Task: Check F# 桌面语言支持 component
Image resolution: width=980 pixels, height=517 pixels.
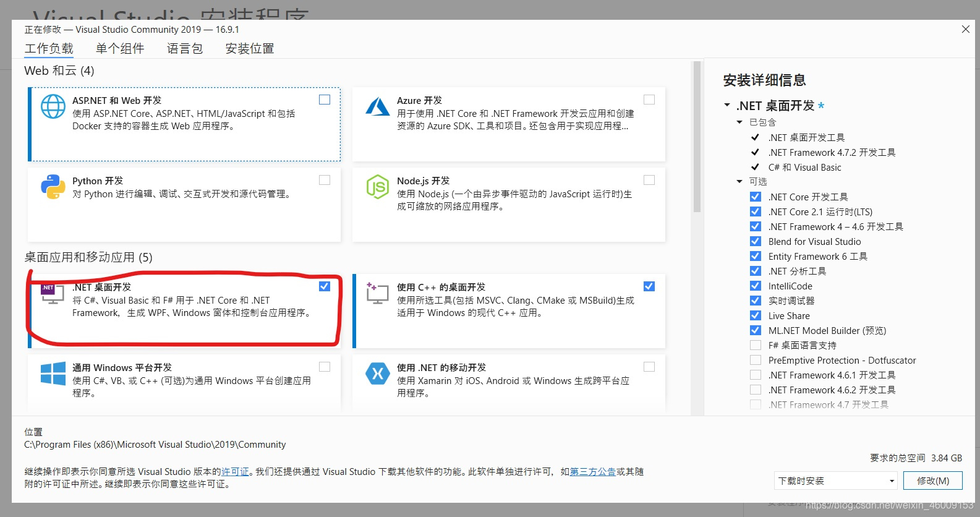Action: tap(756, 345)
